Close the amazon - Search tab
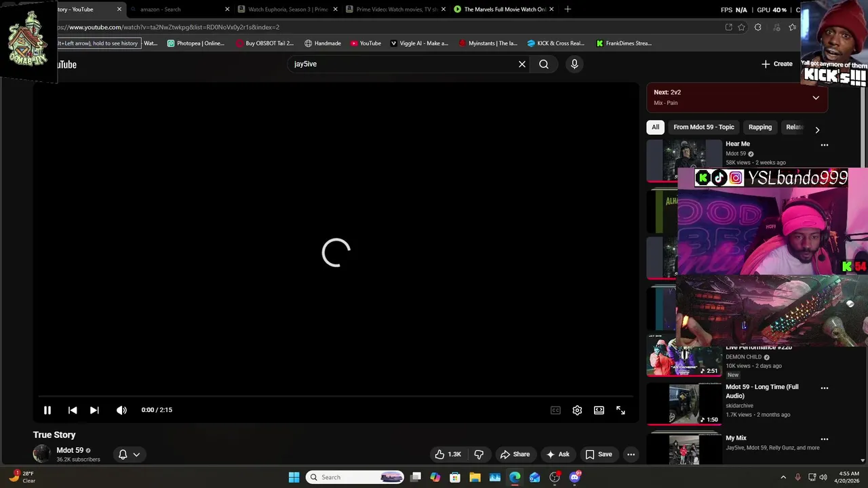This screenshot has width=868, height=488. (227, 9)
